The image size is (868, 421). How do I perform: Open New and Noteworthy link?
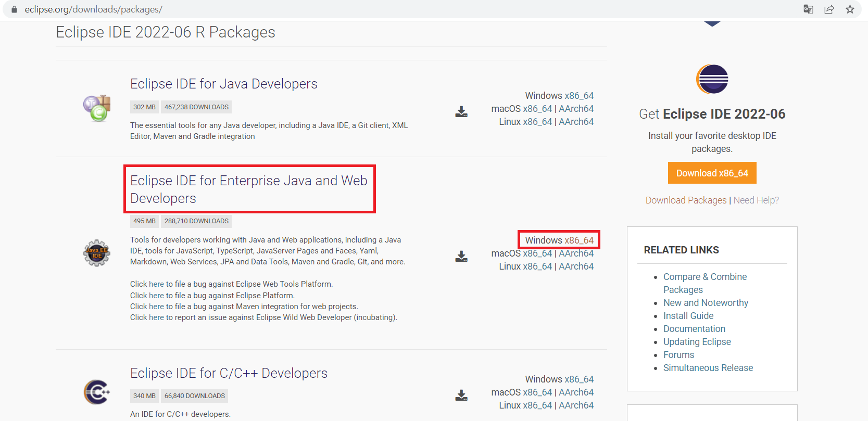tap(706, 303)
